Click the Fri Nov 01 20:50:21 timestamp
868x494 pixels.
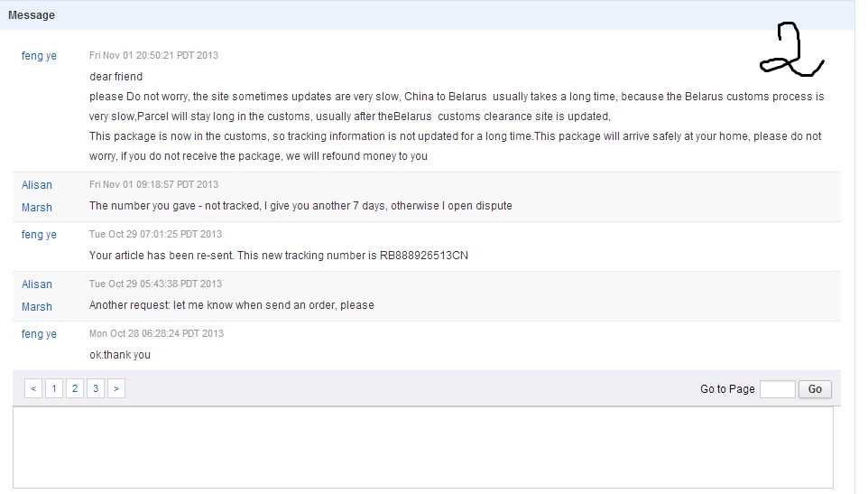[153, 56]
